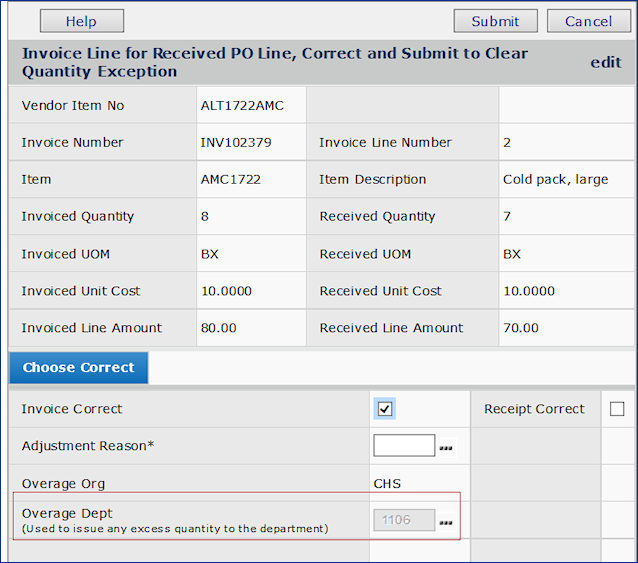Click the Overage Org value CHS
This screenshot has width=638, height=563.
click(387, 484)
